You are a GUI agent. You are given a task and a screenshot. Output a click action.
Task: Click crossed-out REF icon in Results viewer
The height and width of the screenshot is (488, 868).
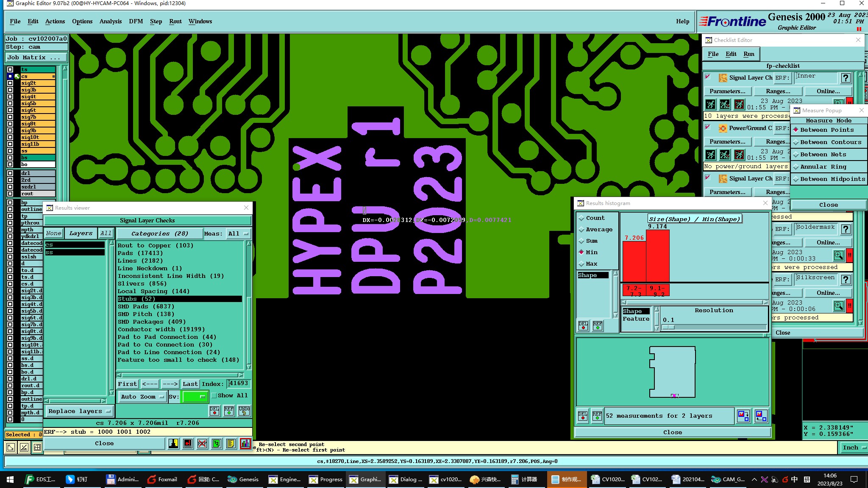(x=202, y=444)
